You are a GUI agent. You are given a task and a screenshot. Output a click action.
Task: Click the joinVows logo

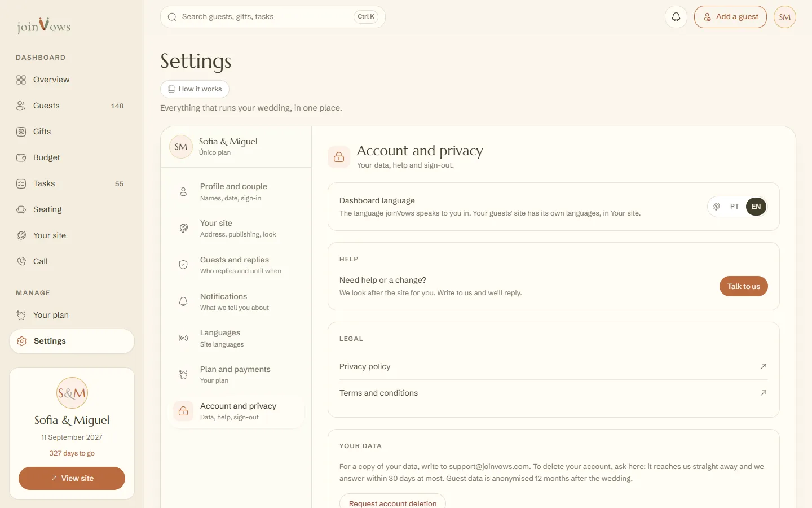(x=43, y=25)
